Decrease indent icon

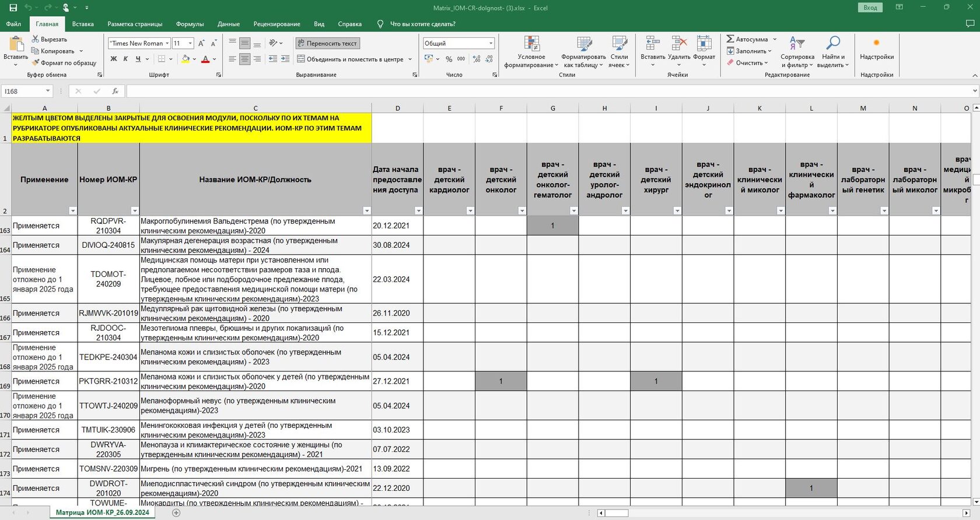click(x=273, y=59)
